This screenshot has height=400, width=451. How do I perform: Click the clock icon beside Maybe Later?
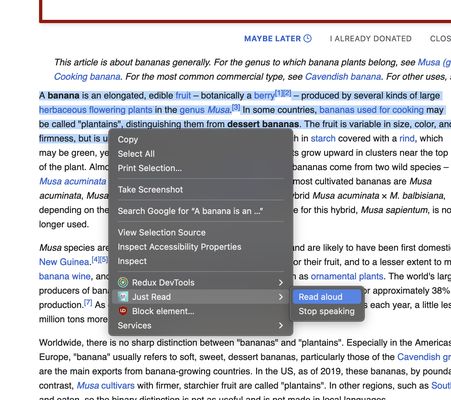coord(308,38)
